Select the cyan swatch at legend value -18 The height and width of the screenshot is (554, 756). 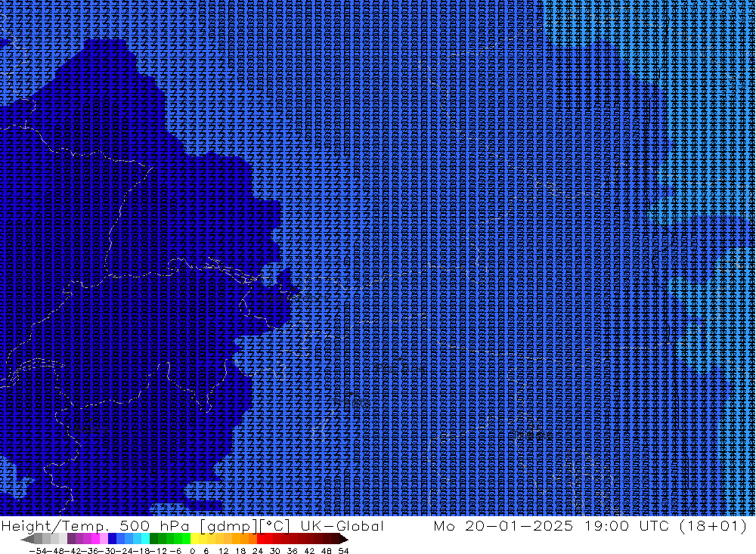pyautogui.click(x=145, y=539)
